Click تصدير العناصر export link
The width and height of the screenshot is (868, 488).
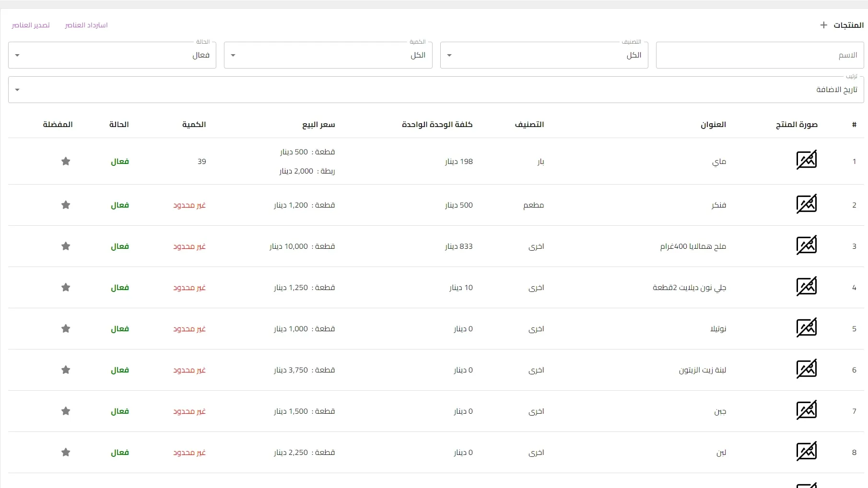tap(31, 25)
